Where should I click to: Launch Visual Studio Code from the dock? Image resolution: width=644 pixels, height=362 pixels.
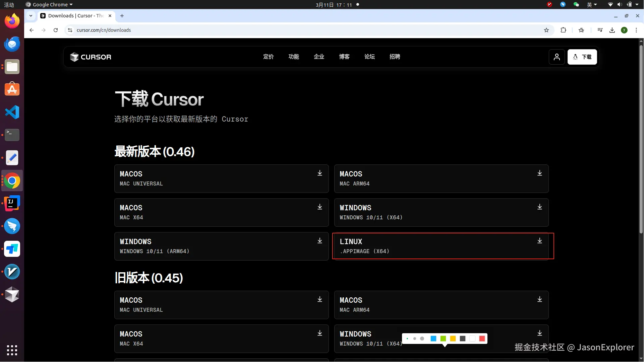pyautogui.click(x=12, y=112)
